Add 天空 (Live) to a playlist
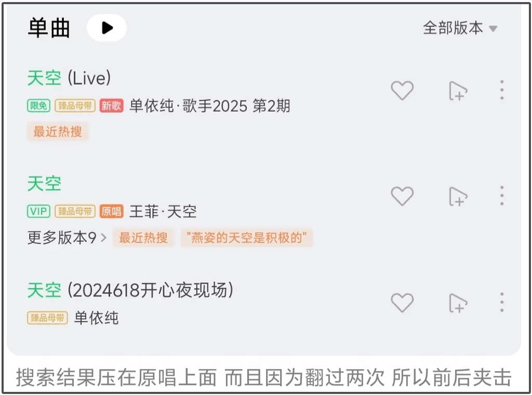This screenshot has width=532, height=395. coord(458,90)
